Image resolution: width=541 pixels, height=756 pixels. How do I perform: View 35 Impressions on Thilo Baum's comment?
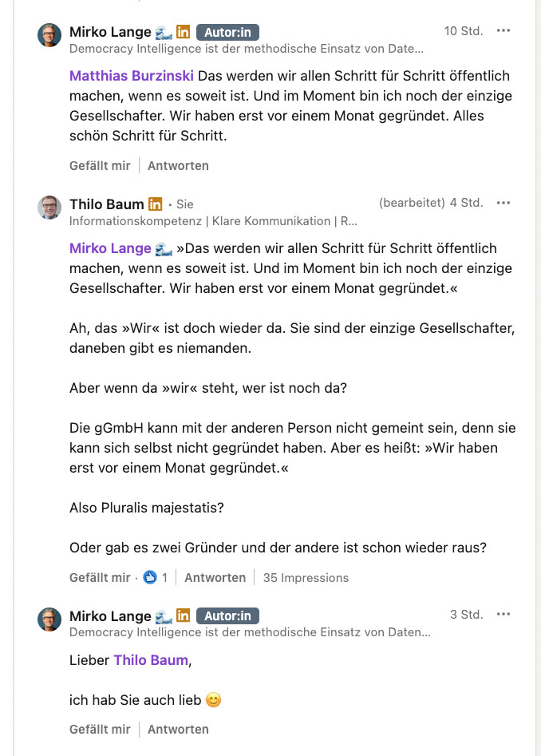tap(306, 577)
